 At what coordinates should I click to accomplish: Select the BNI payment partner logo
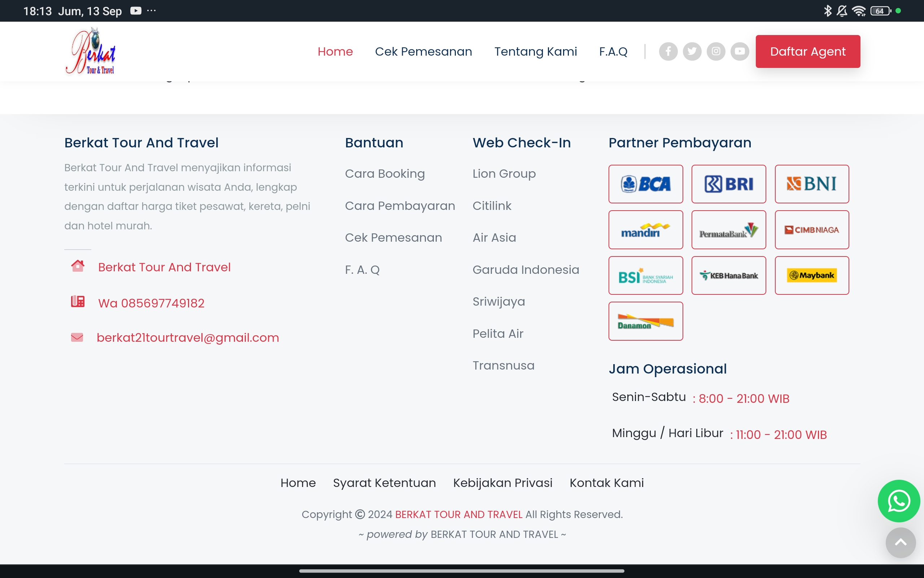coord(812,184)
